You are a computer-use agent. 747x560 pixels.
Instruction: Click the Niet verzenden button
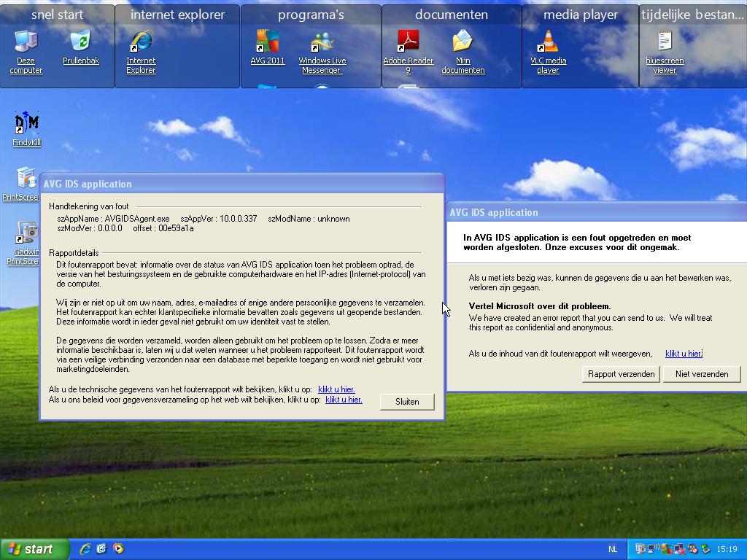(x=702, y=374)
